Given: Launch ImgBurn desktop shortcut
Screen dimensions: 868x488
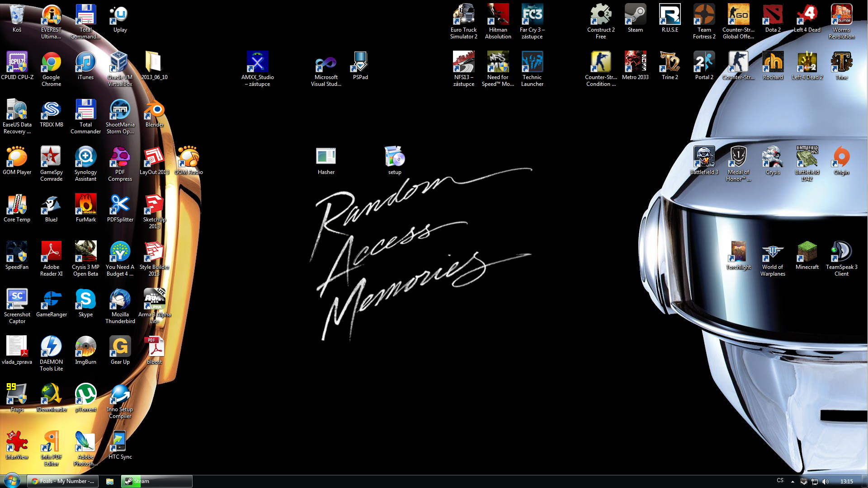Looking at the screenshot, I should pos(85,351).
